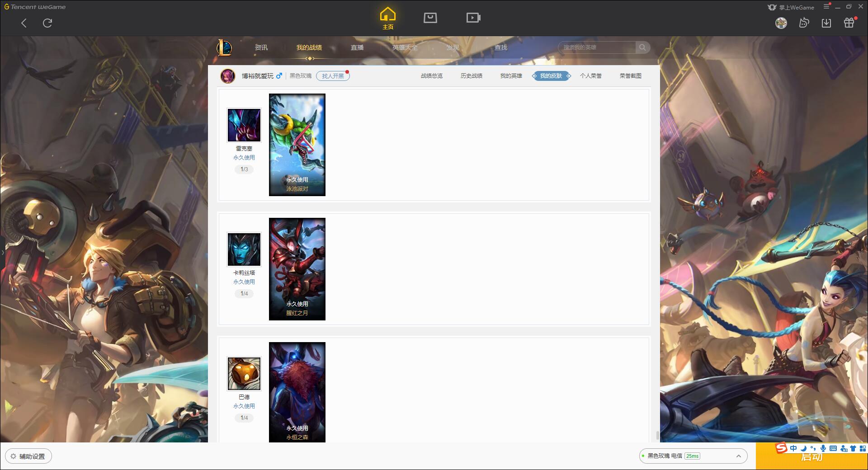868x470 pixels.
Task: Click the player name 博裕就爱玩
Action: [258, 76]
